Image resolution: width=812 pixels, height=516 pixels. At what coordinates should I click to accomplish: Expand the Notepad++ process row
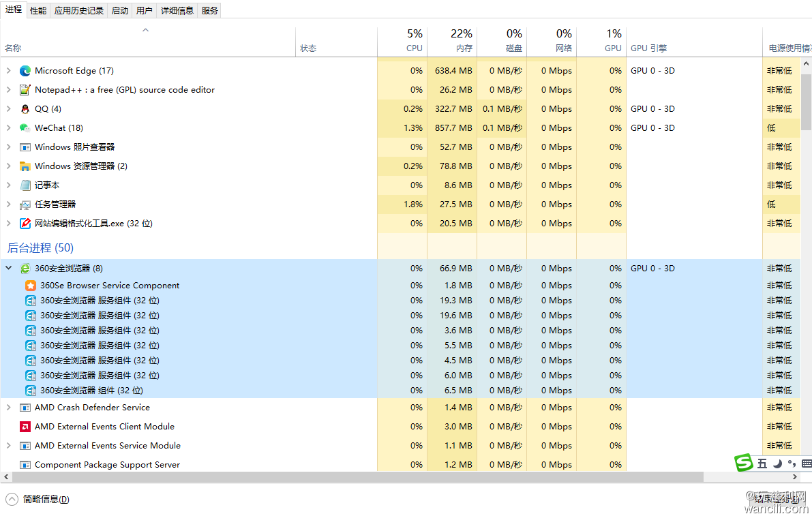coord(8,90)
